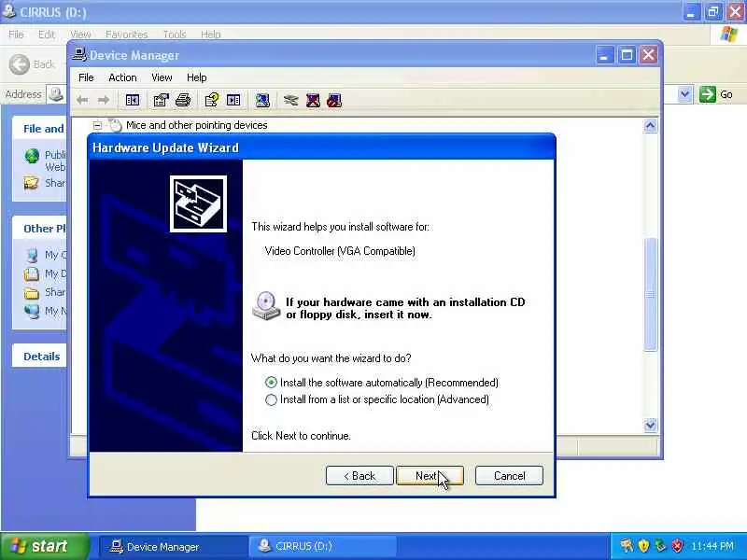Open File menu in Device Manager
Viewport: 747px width, 560px height.
(86, 77)
